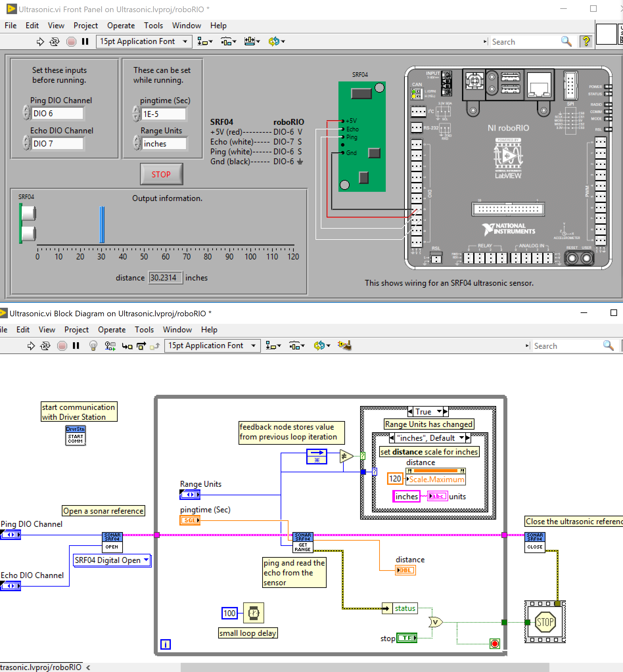Click Not Equal comparison node
Image resolution: width=623 pixels, height=672 pixels.
346,457
